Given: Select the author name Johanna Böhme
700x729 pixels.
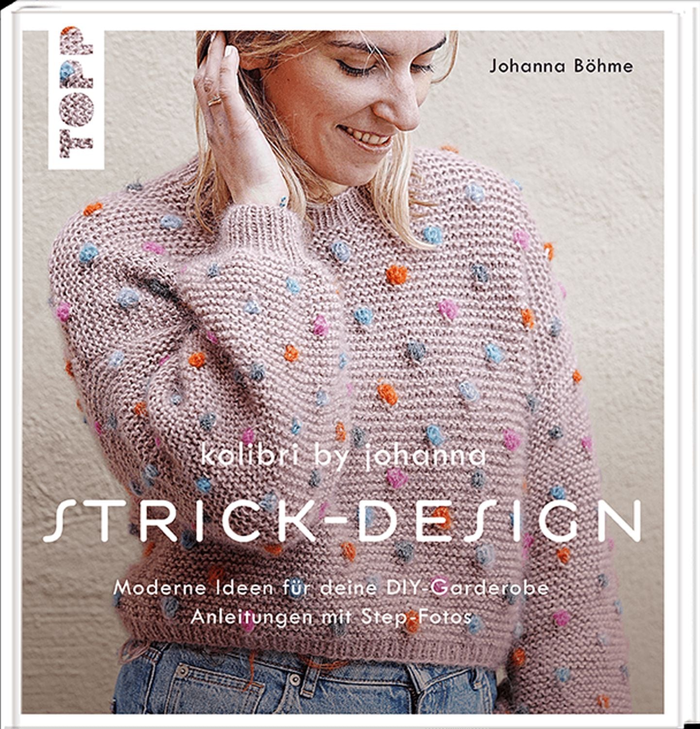Looking at the screenshot, I should pyautogui.click(x=561, y=67).
